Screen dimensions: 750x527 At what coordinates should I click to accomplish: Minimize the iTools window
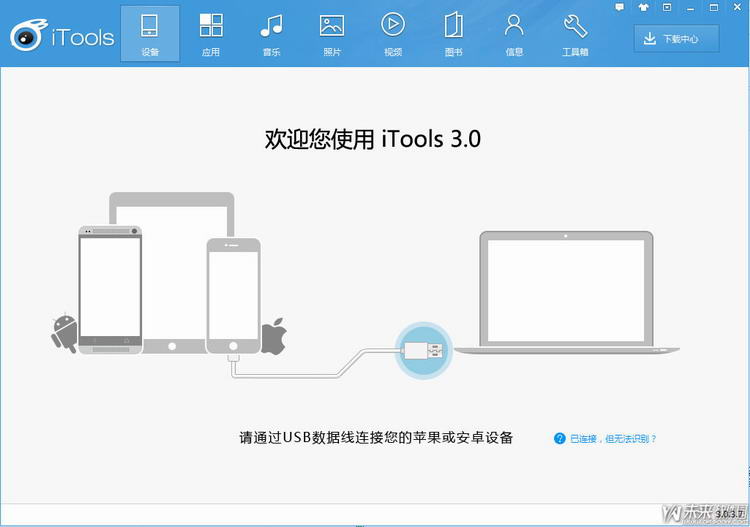tap(690, 8)
